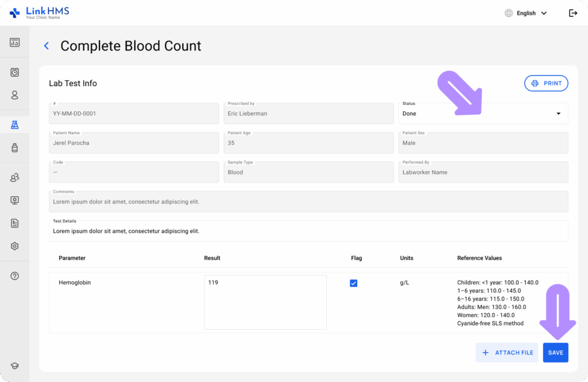Image resolution: width=588 pixels, height=382 pixels.
Task: Click the Patient Name field with Jerel Parocha
Action: click(133, 143)
